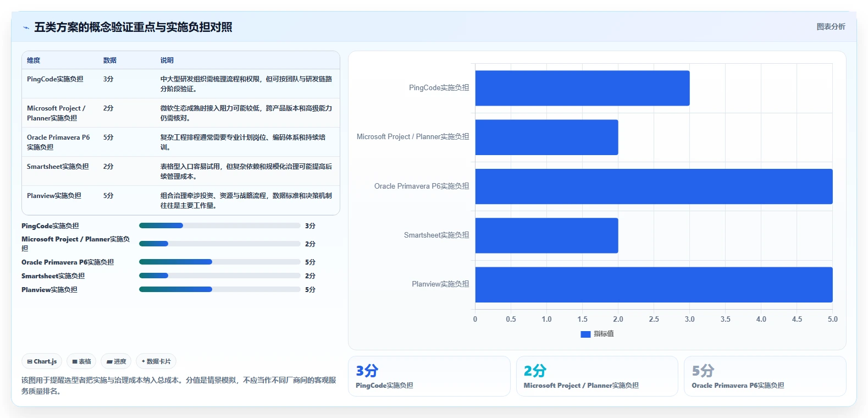
Task: Click the 2.5 x-axis tick label
Action: (654, 319)
